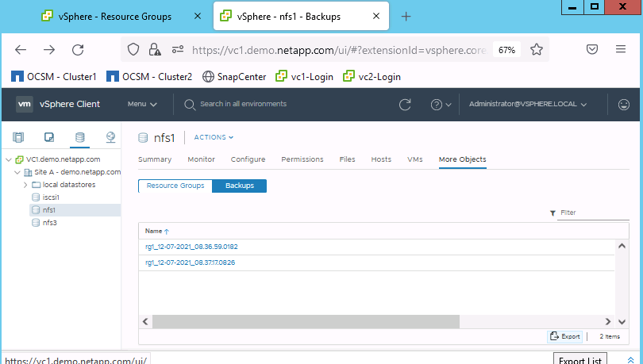
Task: Open the feedback smiley icon
Action: pos(624,104)
